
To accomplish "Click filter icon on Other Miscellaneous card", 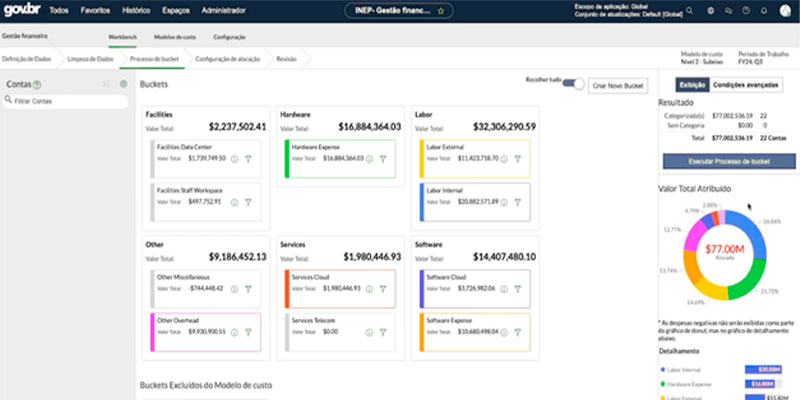I will pyautogui.click(x=248, y=289).
